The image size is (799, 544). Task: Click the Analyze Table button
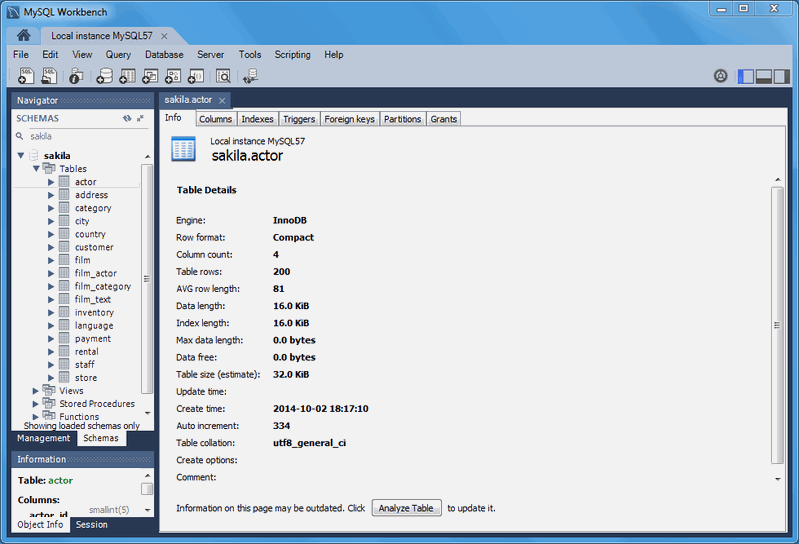[406, 508]
